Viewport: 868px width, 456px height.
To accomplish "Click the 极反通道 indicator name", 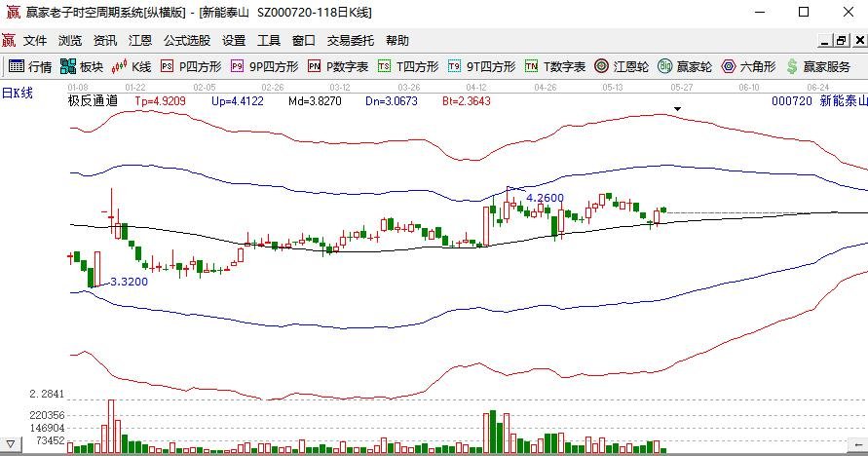I will [x=93, y=100].
